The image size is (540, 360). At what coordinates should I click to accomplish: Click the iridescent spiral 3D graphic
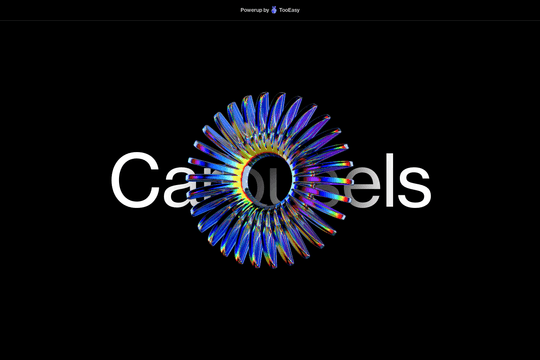click(x=269, y=180)
